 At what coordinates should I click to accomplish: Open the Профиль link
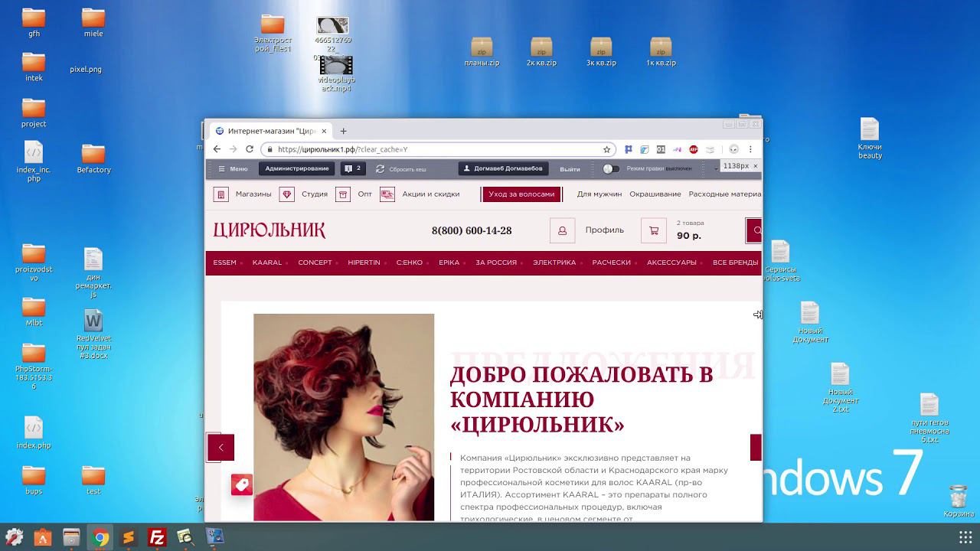(605, 230)
